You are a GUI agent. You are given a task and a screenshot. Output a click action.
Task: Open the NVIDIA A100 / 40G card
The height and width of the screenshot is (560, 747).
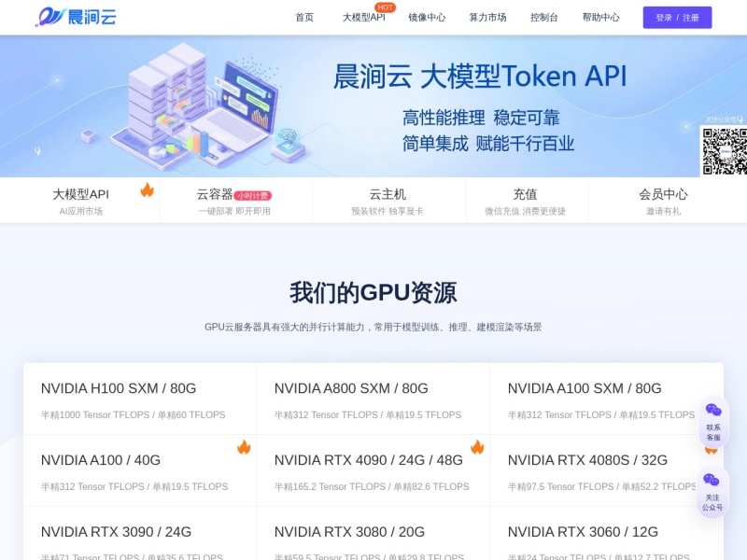[x=139, y=470]
